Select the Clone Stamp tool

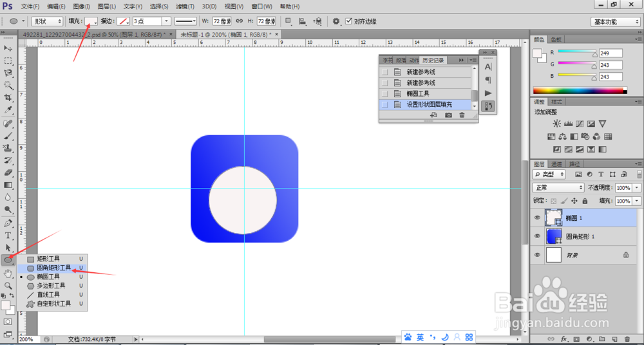click(x=8, y=148)
